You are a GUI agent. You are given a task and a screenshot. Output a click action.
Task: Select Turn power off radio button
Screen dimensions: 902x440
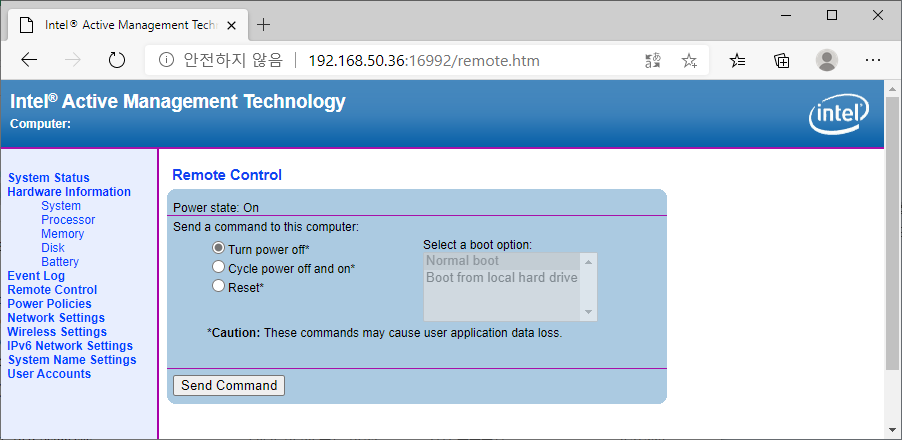218,248
